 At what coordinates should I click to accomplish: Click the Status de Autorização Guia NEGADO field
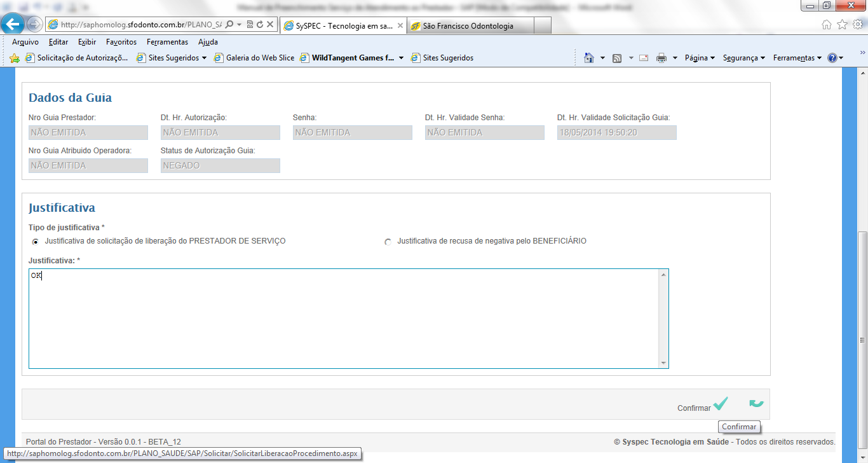point(220,165)
